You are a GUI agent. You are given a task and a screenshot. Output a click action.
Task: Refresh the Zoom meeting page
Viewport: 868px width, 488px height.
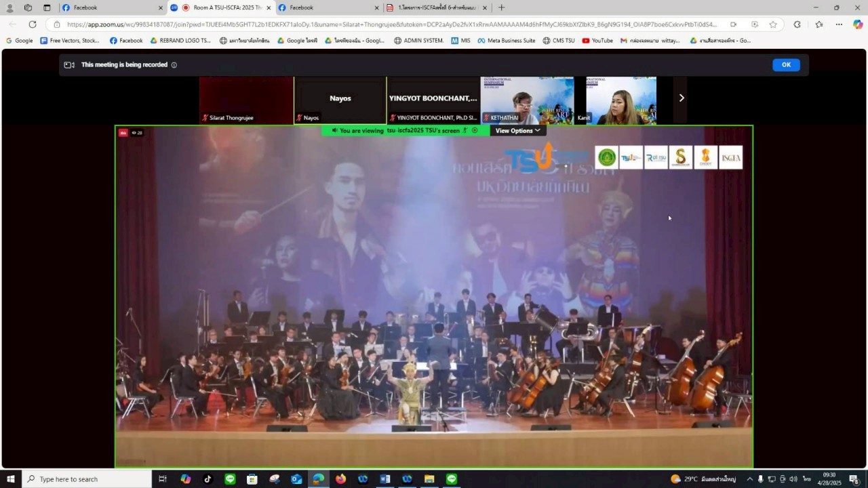tap(33, 24)
